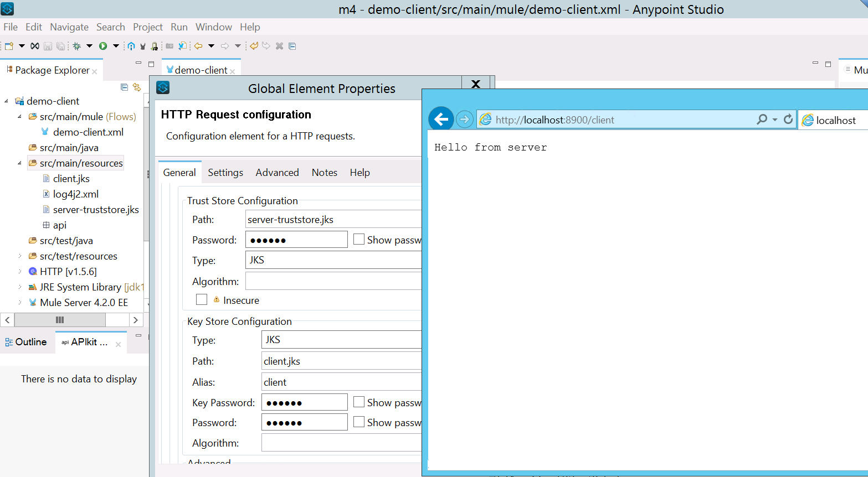This screenshot has width=868, height=477.
Task: Click the browser address bar URL
Action: (555, 120)
